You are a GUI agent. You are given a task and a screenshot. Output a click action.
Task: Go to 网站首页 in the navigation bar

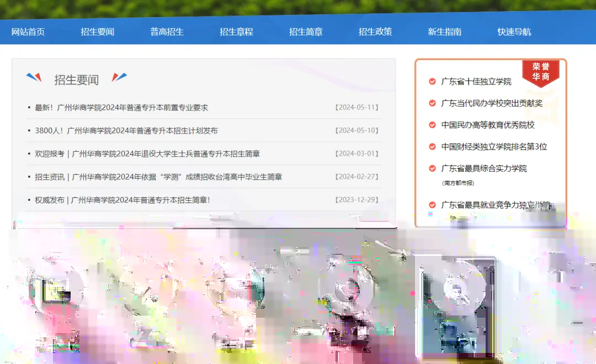tap(28, 32)
